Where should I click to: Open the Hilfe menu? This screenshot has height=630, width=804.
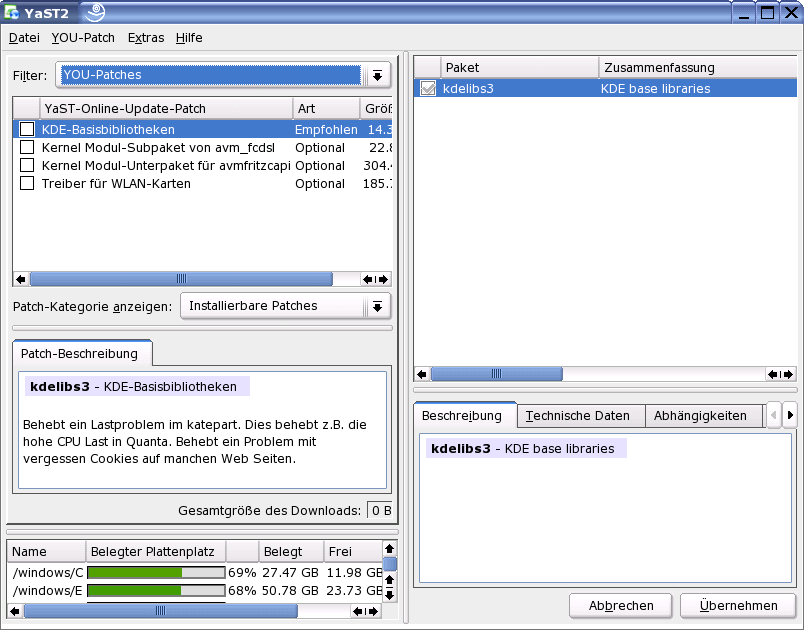[189, 38]
